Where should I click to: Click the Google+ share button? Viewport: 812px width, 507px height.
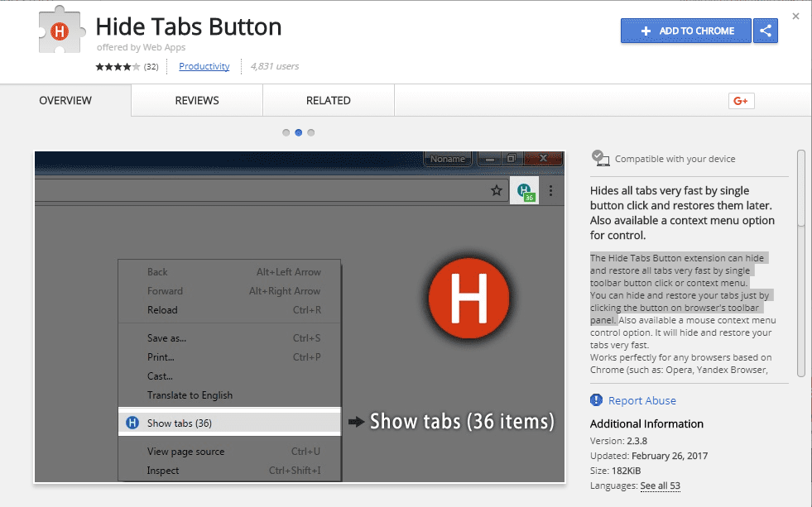point(741,101)
